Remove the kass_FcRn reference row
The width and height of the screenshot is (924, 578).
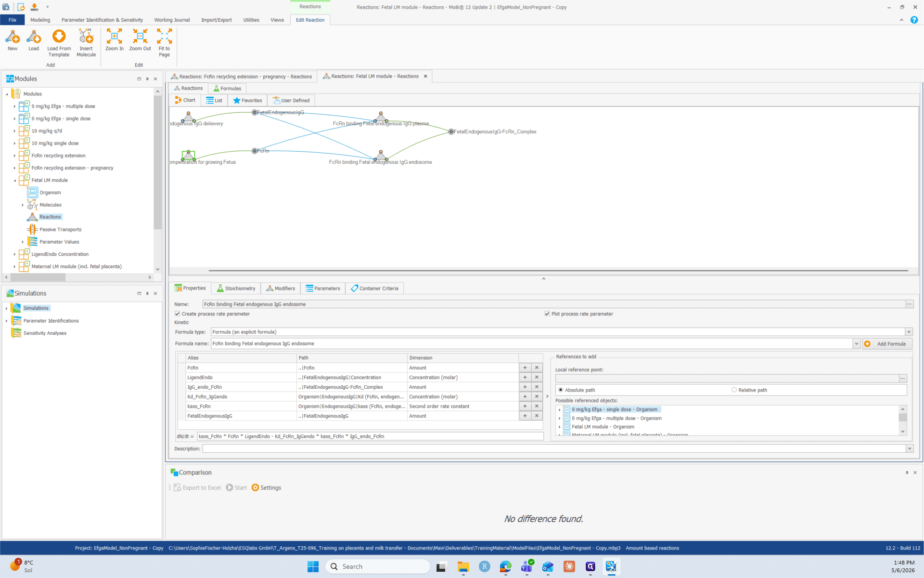coord(537,406)
